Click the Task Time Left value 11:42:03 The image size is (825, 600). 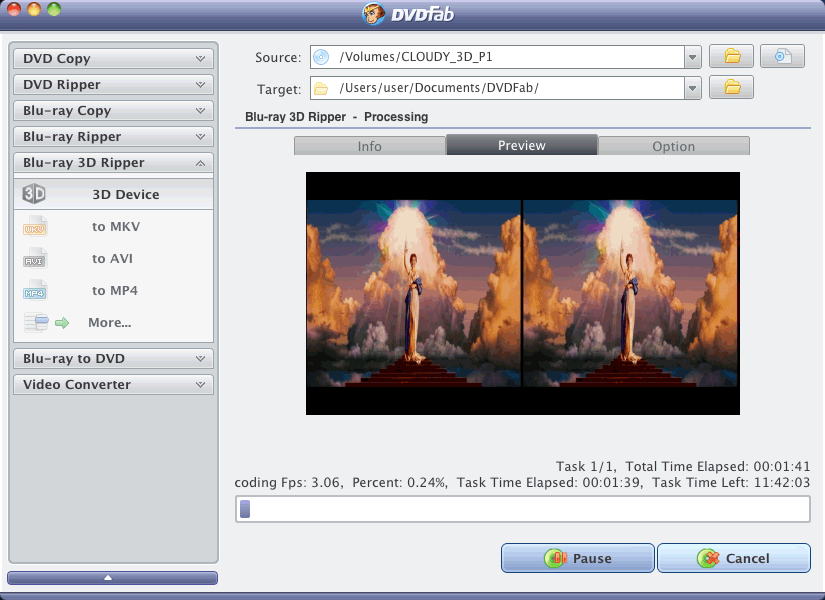pos(781,483)
